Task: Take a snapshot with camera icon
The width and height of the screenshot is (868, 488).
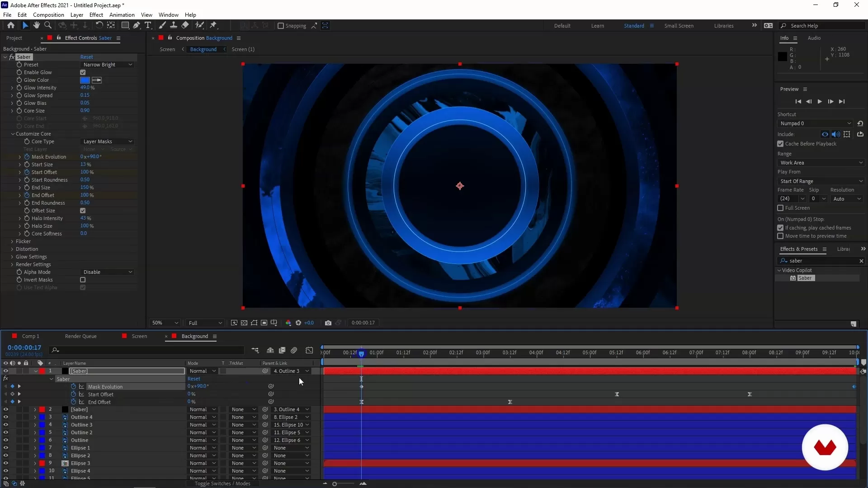Action: click(328, 323)
